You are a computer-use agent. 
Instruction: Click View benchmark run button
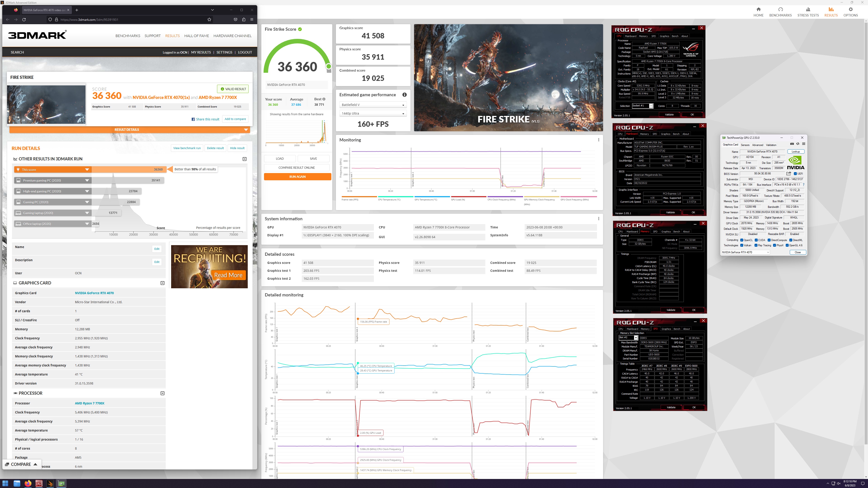coord(187,148)
